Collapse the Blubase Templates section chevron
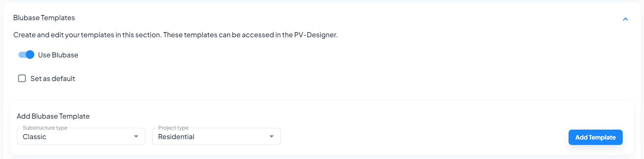Image resolution: width=644 pixels, height=159 pixels. pos(625,19)
